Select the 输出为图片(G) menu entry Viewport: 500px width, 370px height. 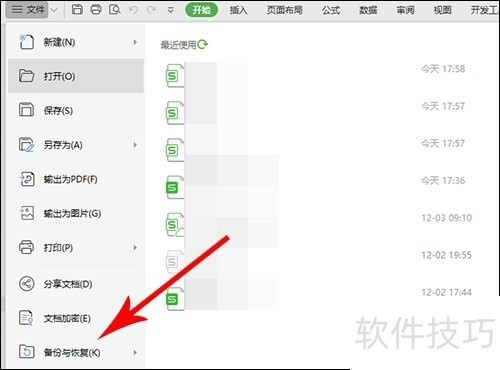pos(76,213)
